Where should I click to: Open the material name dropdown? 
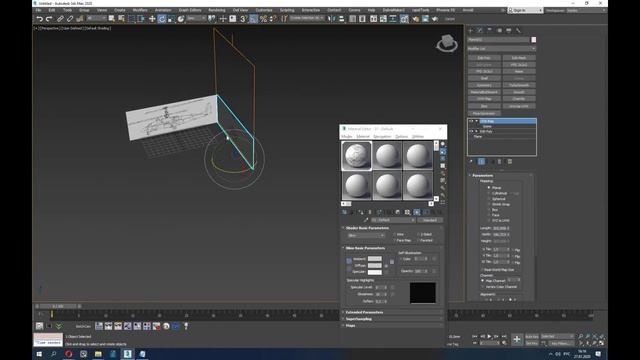(x=393, y=220)
